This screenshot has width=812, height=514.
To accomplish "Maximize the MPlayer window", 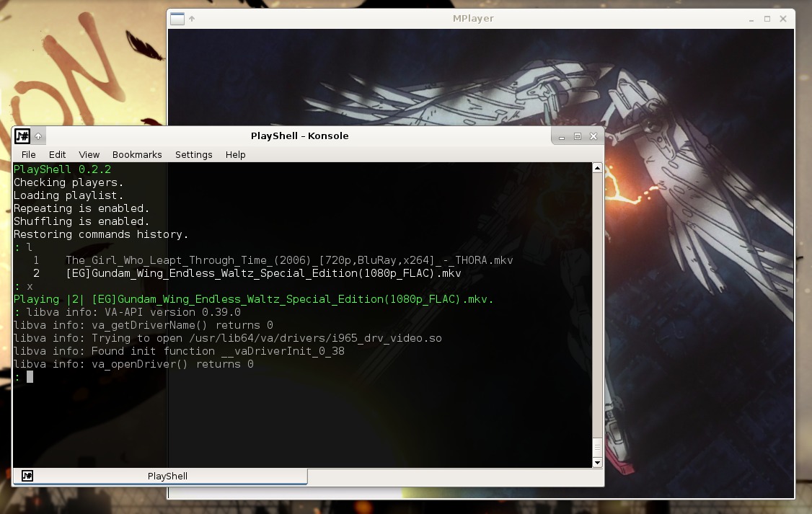I will pos(767,19).
